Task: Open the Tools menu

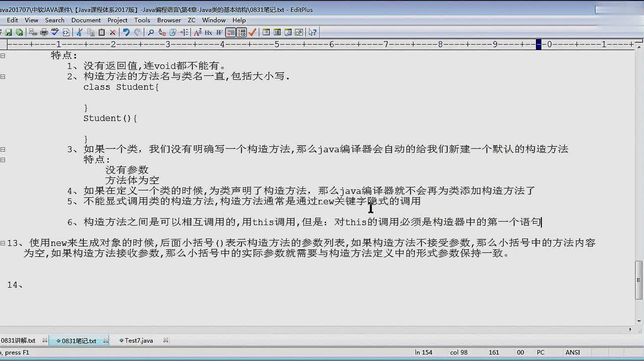Action: point(142,20)
